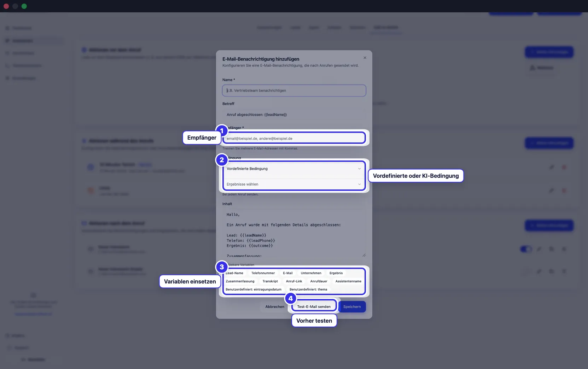The width and height of the screenshot is (588, 369).
Task: Click the Inhalt message text area
Action: coord(294,233)
